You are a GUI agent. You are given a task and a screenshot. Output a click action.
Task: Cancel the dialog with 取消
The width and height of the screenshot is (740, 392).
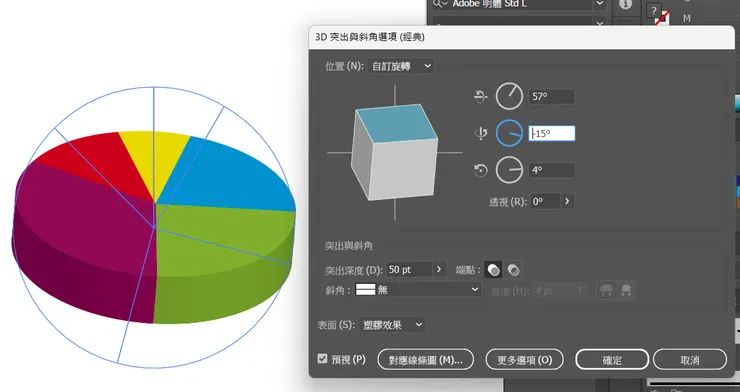690,360
